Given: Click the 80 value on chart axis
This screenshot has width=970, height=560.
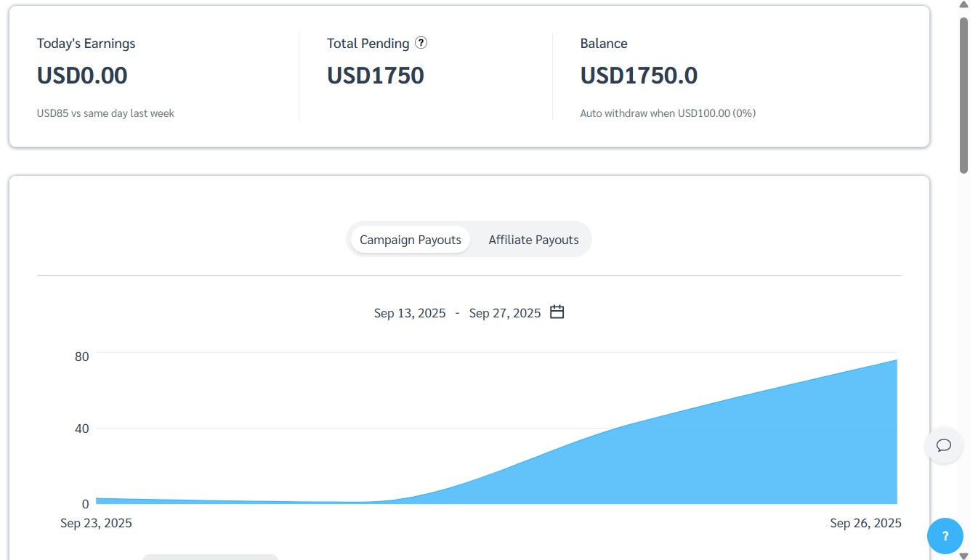Looking at the screenshot, I should pyautogui.click(x=81, y=356).
